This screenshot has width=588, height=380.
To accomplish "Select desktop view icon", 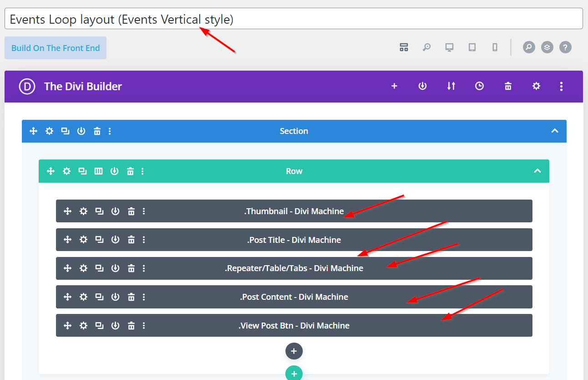I will click(449, 47).
